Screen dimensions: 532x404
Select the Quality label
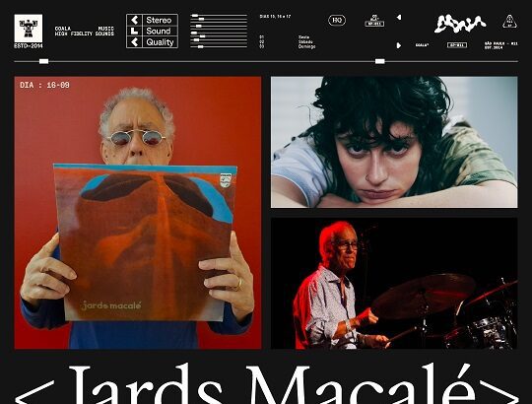coord(160,42)
